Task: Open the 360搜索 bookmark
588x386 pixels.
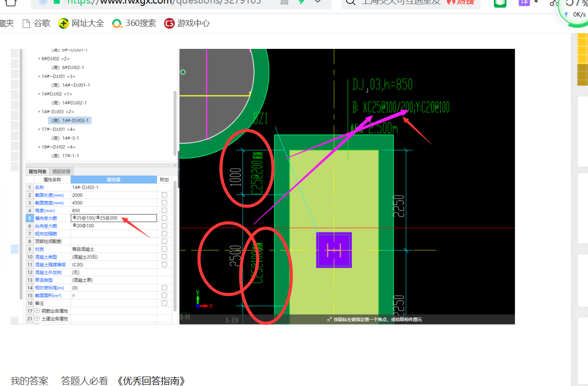Action: 134,23
